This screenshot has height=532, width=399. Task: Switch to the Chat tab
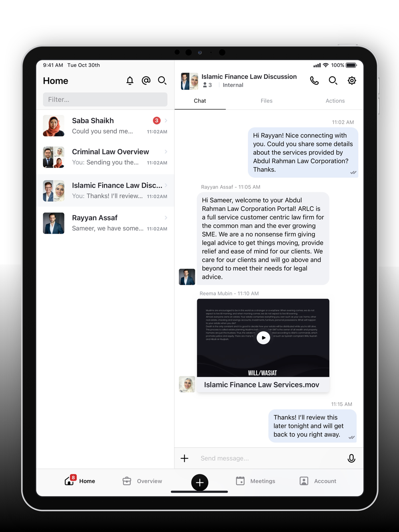[200, 101]
